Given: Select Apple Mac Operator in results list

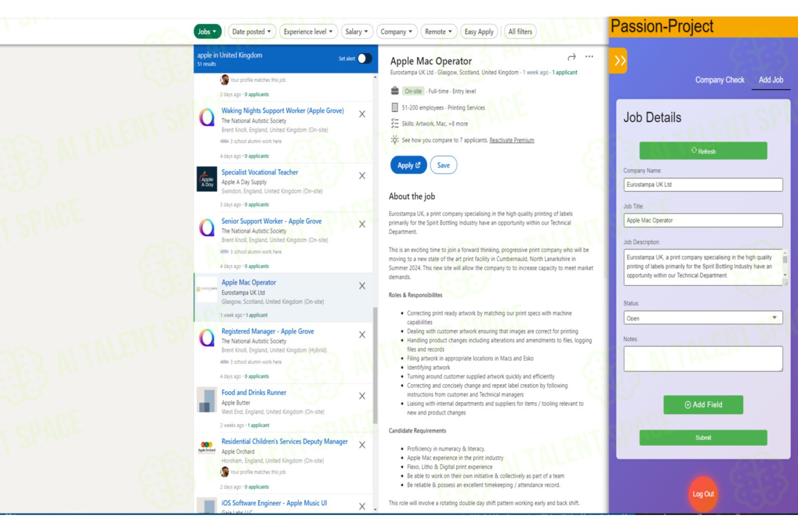Looking at the screenshot, I should coord(248,282).
